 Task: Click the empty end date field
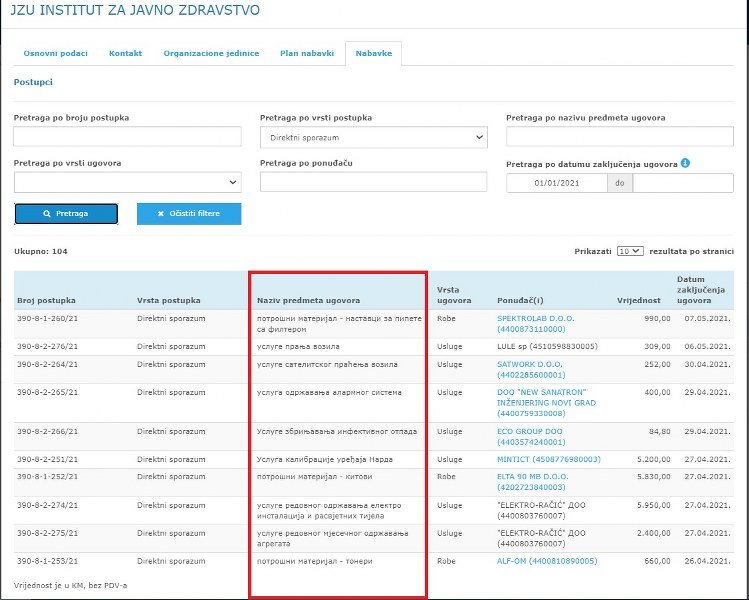pyautogui.click(x=683, y=183)
